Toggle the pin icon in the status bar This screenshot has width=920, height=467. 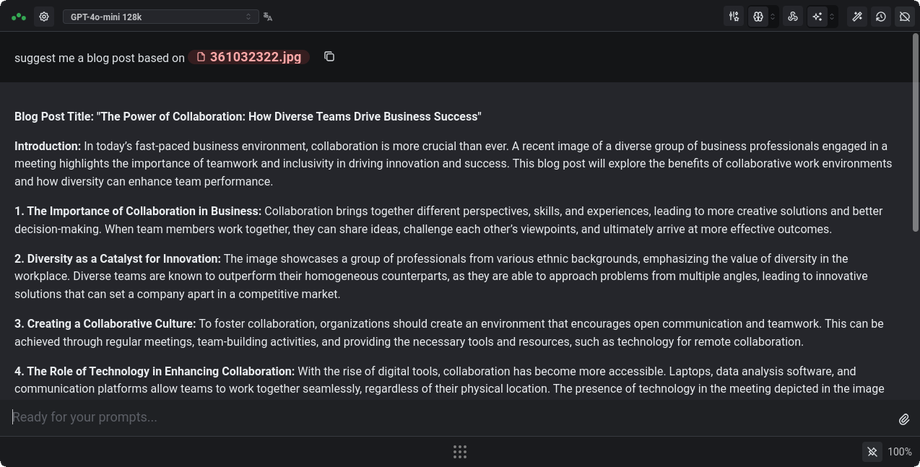(872, 452)
